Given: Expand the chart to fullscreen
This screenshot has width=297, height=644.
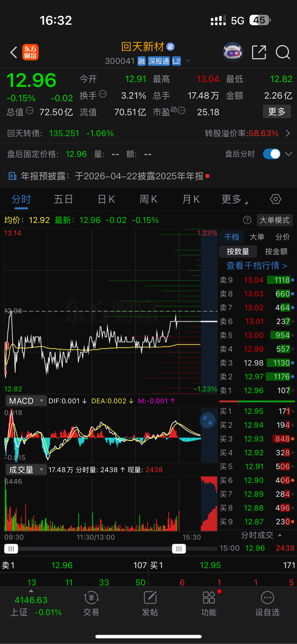Looking at the screenshot, I should click(x=207, y=420).
